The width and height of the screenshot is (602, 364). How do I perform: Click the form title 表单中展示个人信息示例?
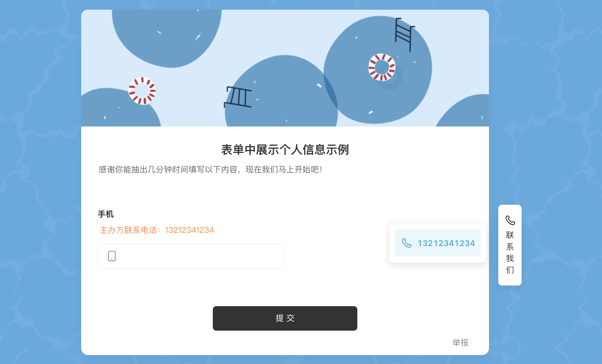(x=285, y=150)
